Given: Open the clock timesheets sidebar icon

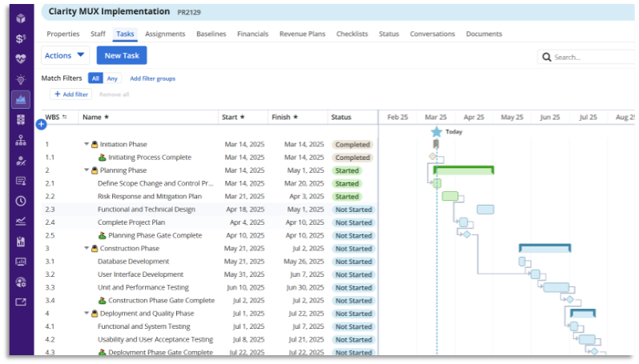Looking at the screenshot, I should tap(21, 201).
